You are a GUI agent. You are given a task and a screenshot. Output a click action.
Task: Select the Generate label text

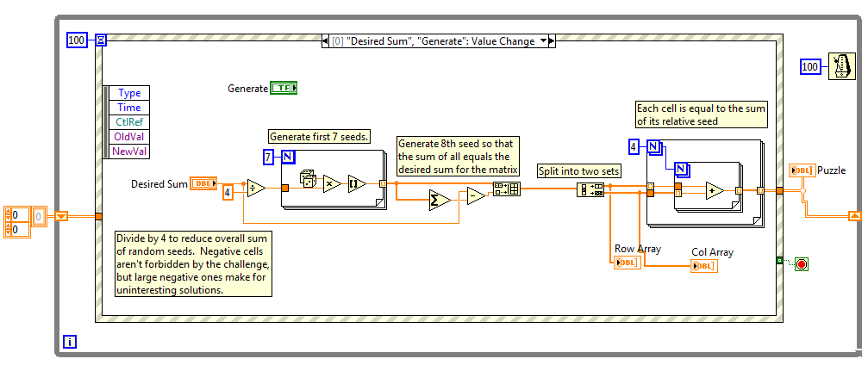(248, 89)
